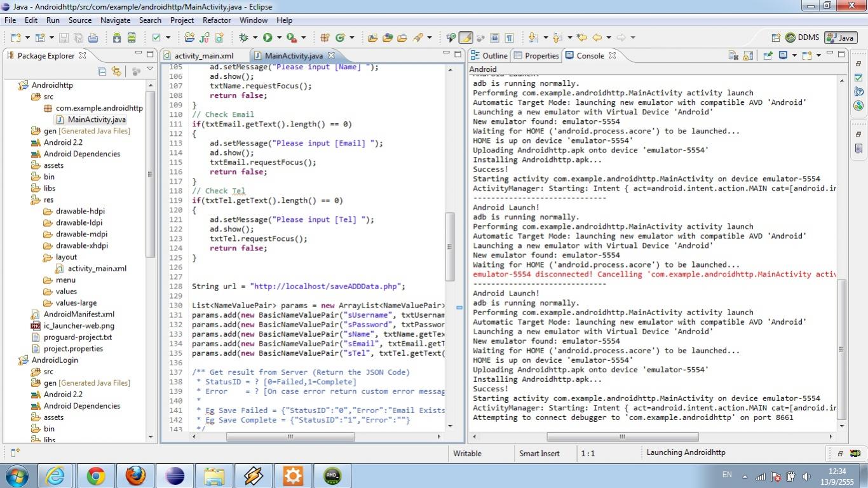Viewport: 868px width, 488px height.
Task: Click the green Run button icon
Action: coord(268,37)
